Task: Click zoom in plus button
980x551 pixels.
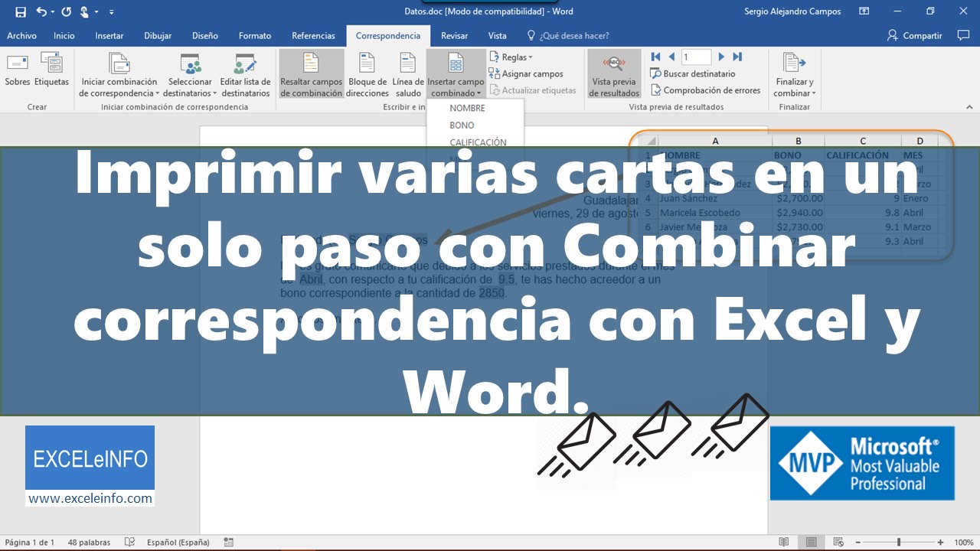Action: (940, 543)
